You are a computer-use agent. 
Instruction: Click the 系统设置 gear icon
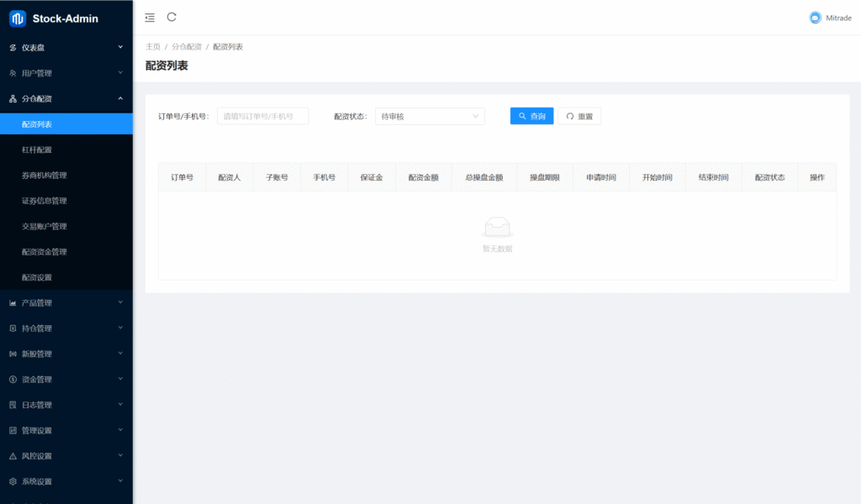point(13,482)
